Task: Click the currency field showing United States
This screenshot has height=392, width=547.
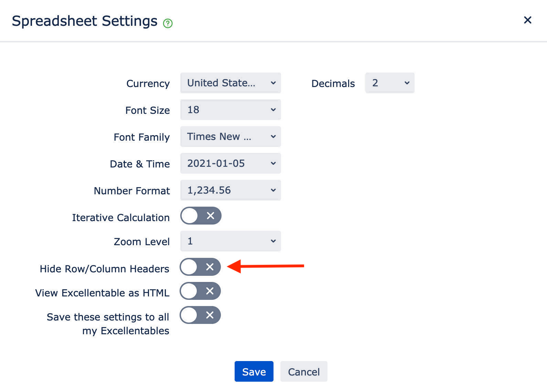Action: click(230, 83)
